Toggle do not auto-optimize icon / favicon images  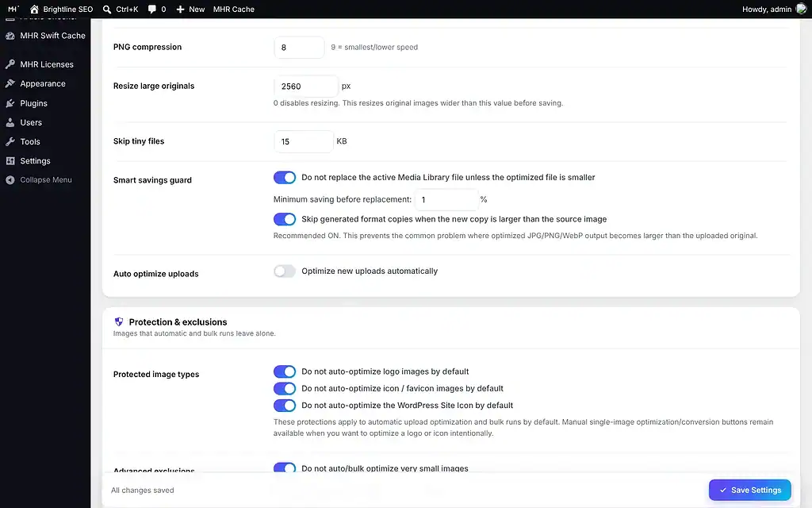(x=285, y=388)
